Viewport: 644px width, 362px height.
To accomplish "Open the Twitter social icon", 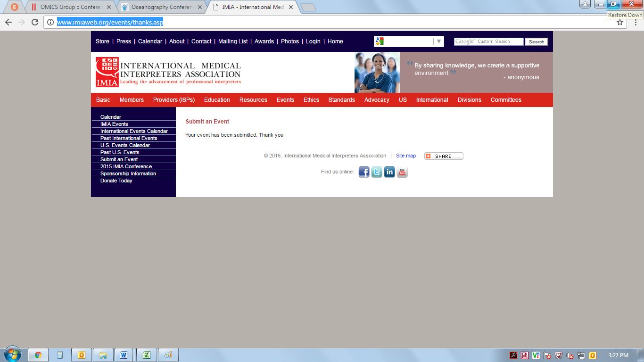I will (x=377, y=172).
